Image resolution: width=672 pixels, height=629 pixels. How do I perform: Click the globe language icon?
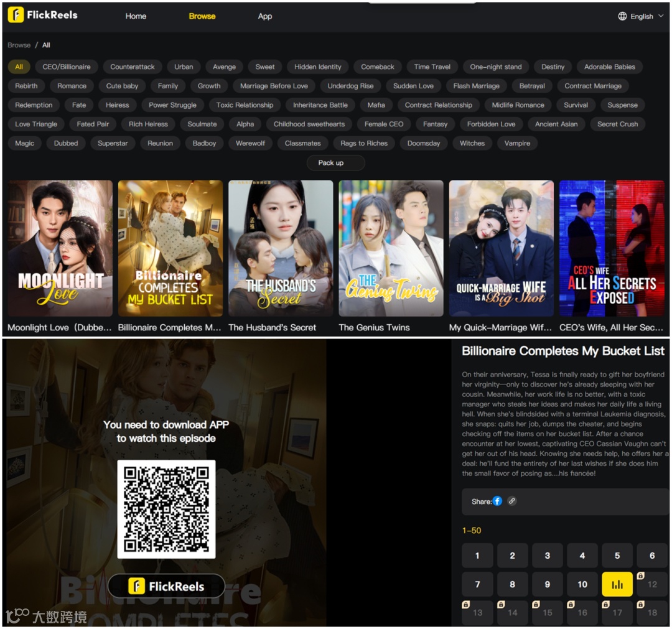622,16
